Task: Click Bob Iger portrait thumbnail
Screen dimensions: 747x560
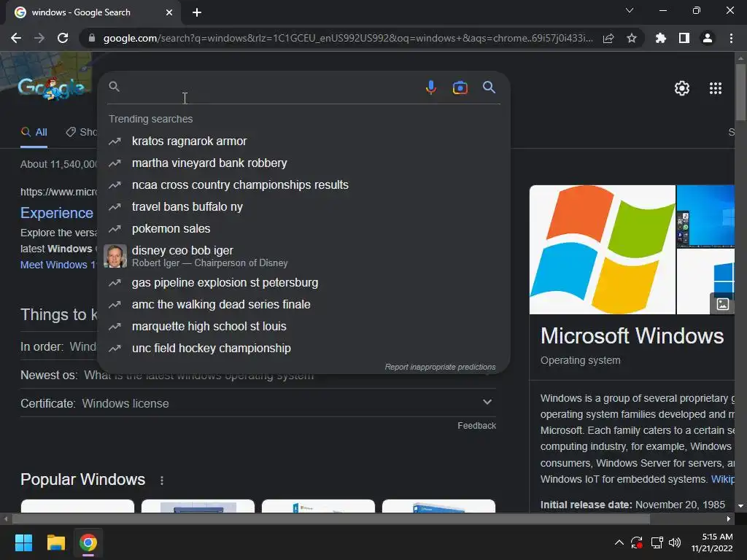Action: click(115, 256)
